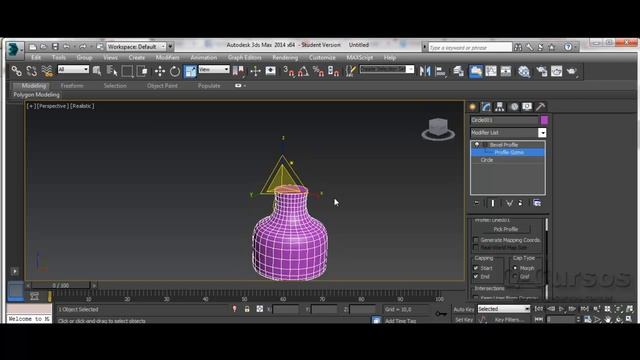Screen dimensions: 640x360
Task: Click the Type a keyword search field
Action: [x=470, y=48]
